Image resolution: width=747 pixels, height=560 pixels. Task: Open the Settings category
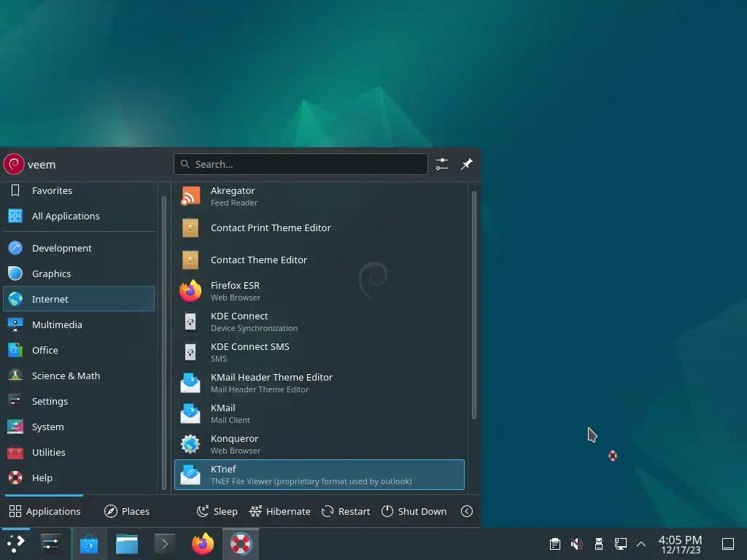(79, 401)
